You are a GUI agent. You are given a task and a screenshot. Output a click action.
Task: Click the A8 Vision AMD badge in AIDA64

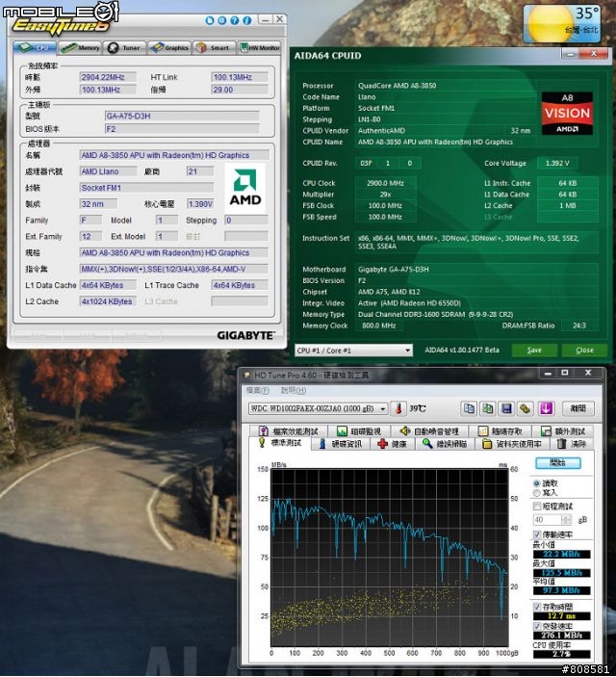click(x=567, y=114)
